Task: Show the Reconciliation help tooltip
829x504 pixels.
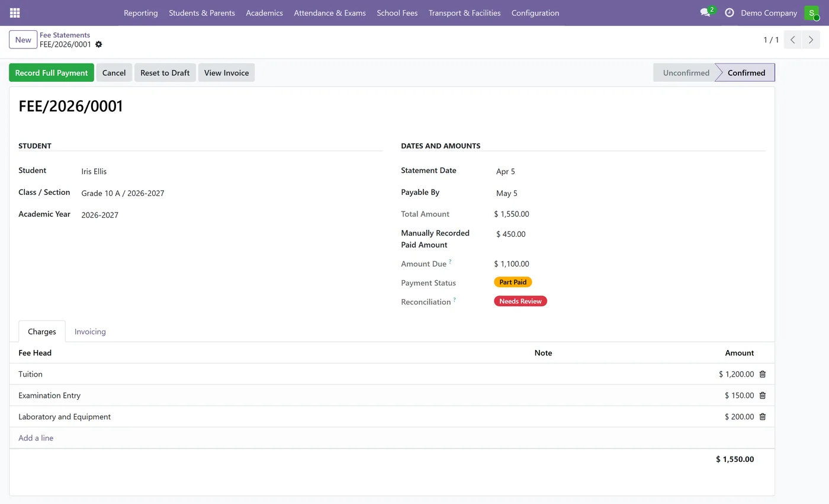Action: pos(455,300)
